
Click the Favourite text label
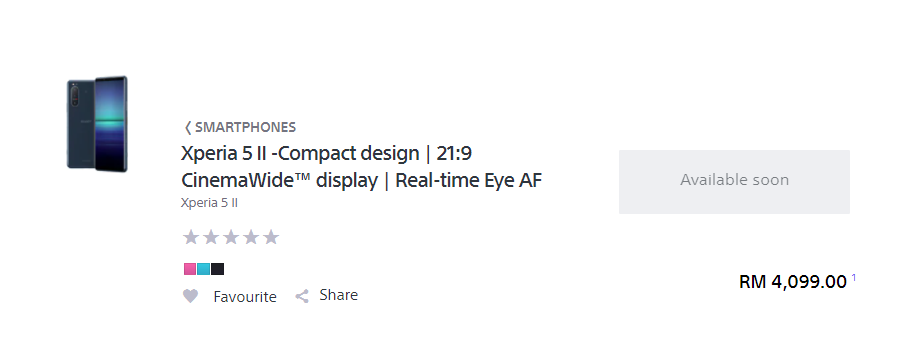pos(245,297)
